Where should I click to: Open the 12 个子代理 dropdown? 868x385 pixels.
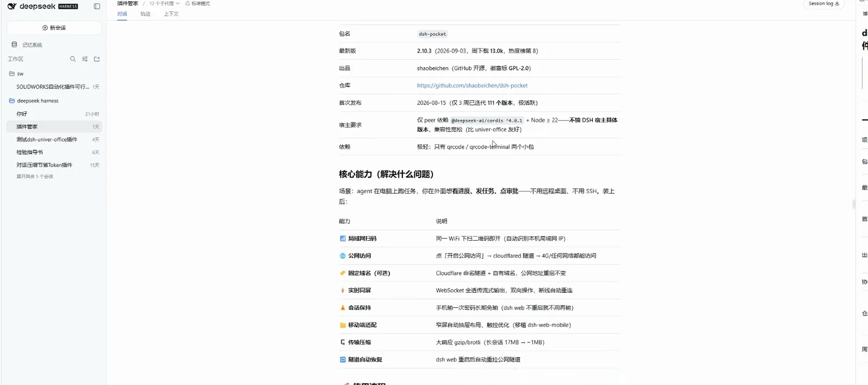point(164,3)
